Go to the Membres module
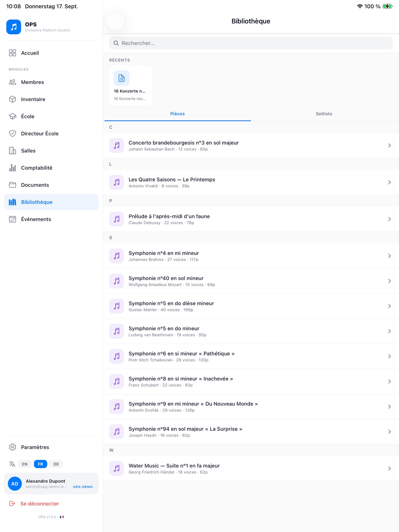 click(51, 82)
